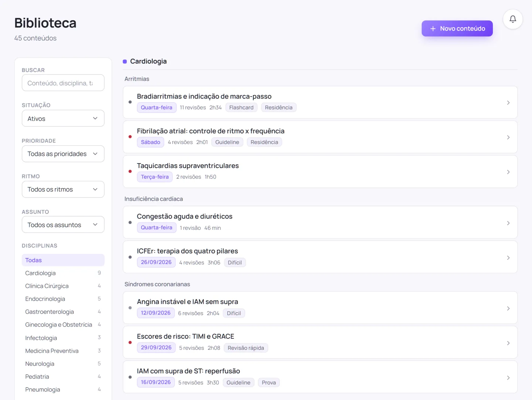Open the notifications bell
This screenshot has height=400, width=532.
click(513, 19)
